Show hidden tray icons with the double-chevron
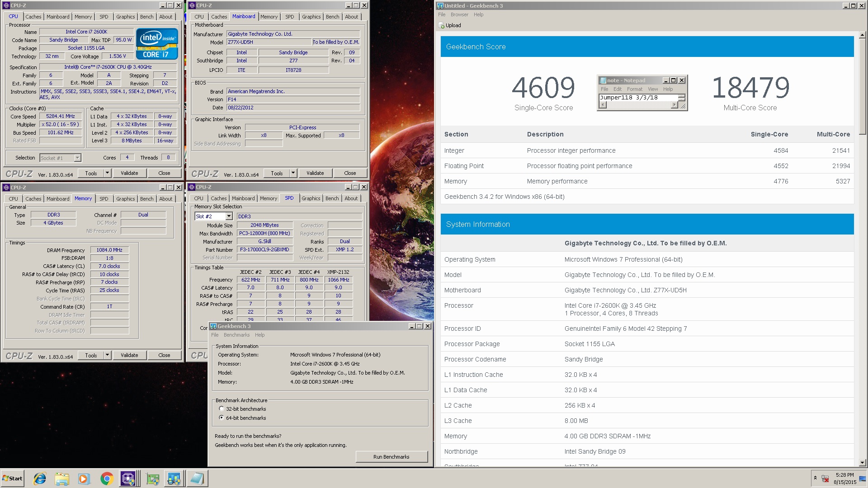The width and height of the screenshot is (868, 488). pos(815,478)
